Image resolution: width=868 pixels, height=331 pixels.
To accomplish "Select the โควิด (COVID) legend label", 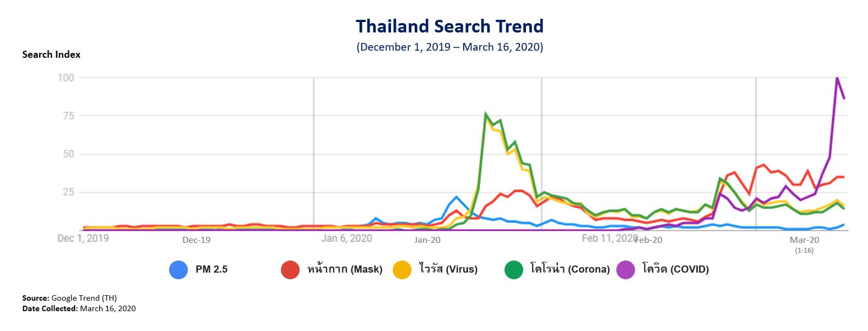I will pyautogui.click(x=675, y=269).
